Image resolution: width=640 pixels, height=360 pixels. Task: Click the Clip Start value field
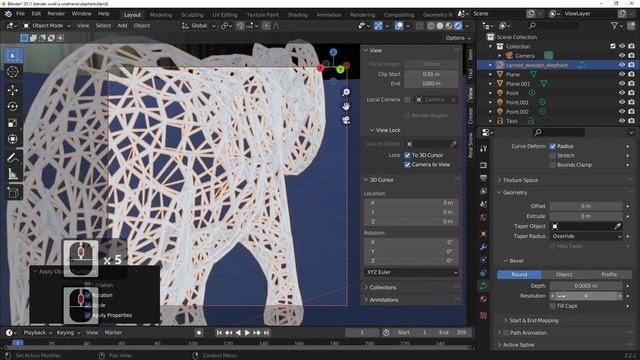(x=431, y=74)
